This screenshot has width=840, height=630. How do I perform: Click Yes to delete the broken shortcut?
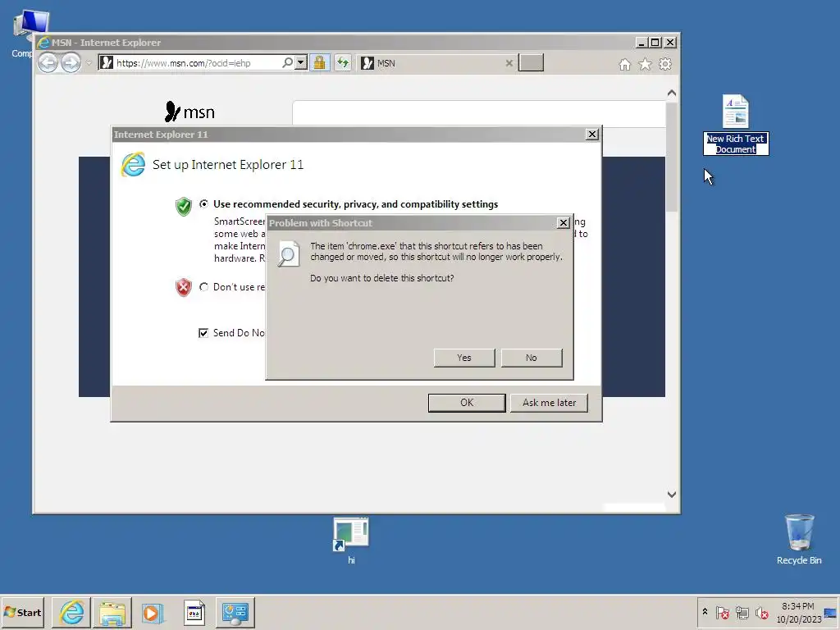pyautogui.click(x=464, y=358)
